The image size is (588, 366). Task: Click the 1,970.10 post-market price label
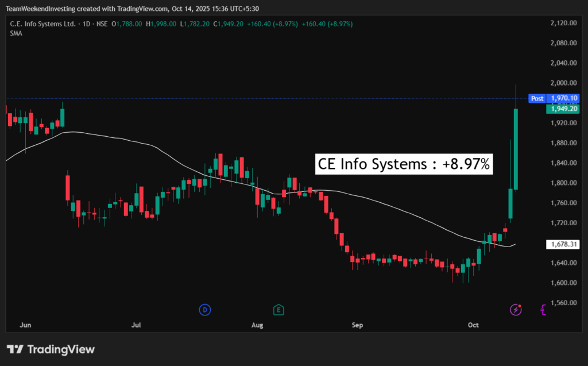point(563,98)
